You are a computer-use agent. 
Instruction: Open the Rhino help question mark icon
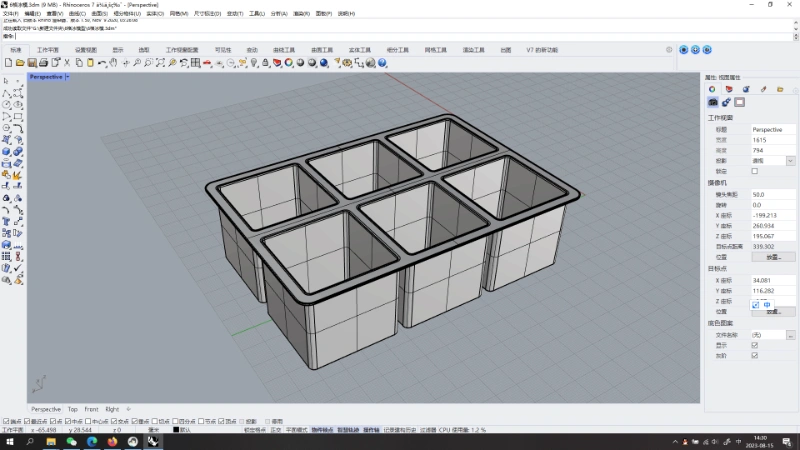382,62
